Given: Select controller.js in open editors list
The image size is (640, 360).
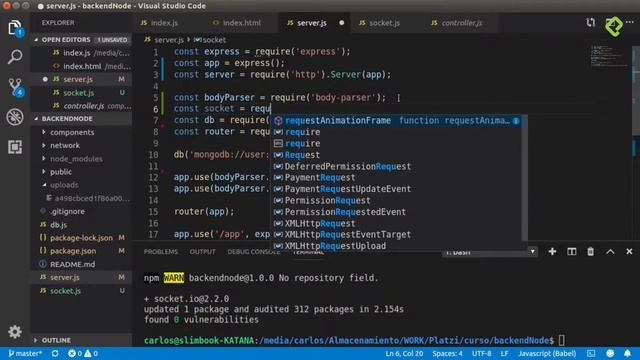Looking at the screenshot, I should [x=83, y=106].
